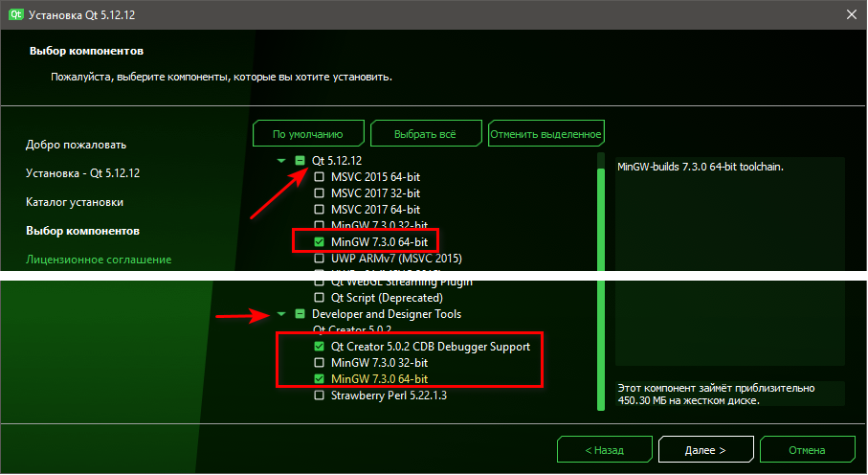Click the 'По умолчанию' button
Viewport: 868px width, 475px height.
308,133
